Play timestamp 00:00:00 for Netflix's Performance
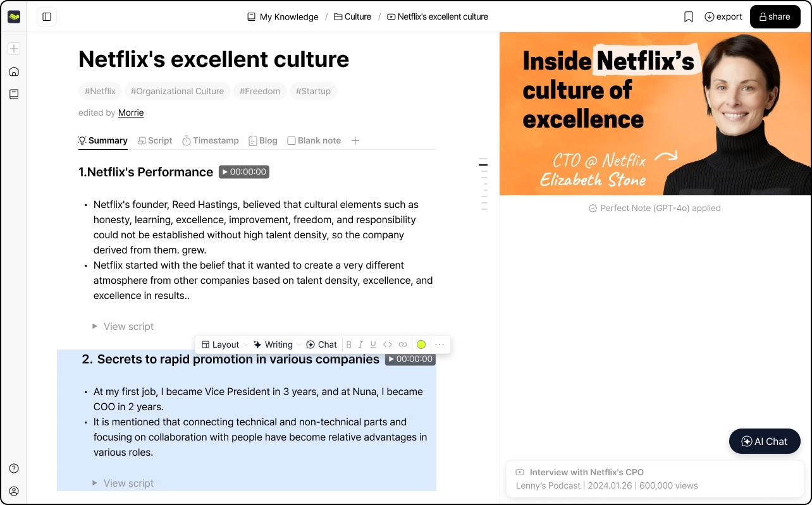Viewport: 812px width, 505px height. point(244,172)
